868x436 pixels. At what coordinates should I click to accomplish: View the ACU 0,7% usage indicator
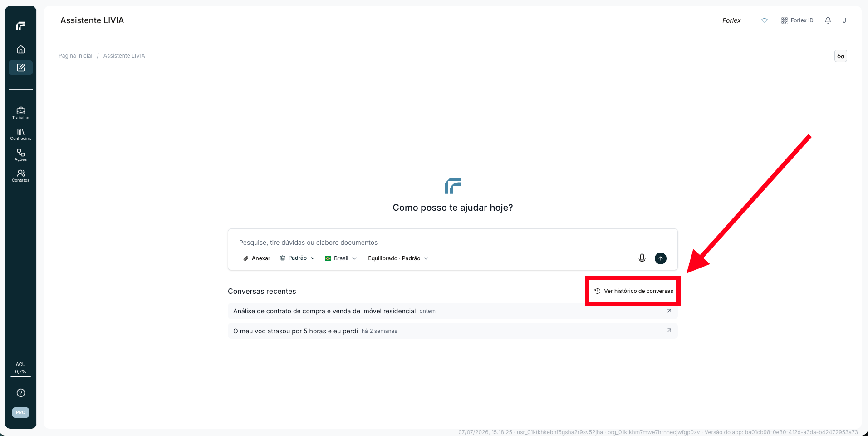[21, 368]
